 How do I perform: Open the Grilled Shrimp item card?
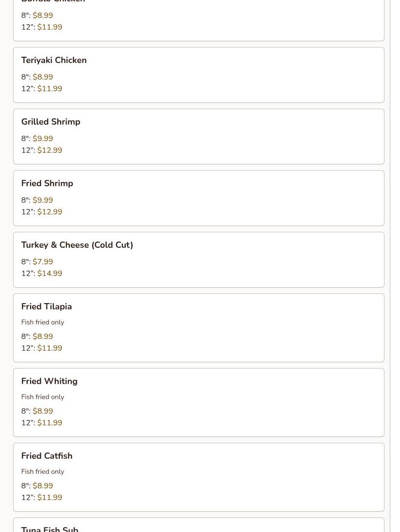[x=199, y=136]
